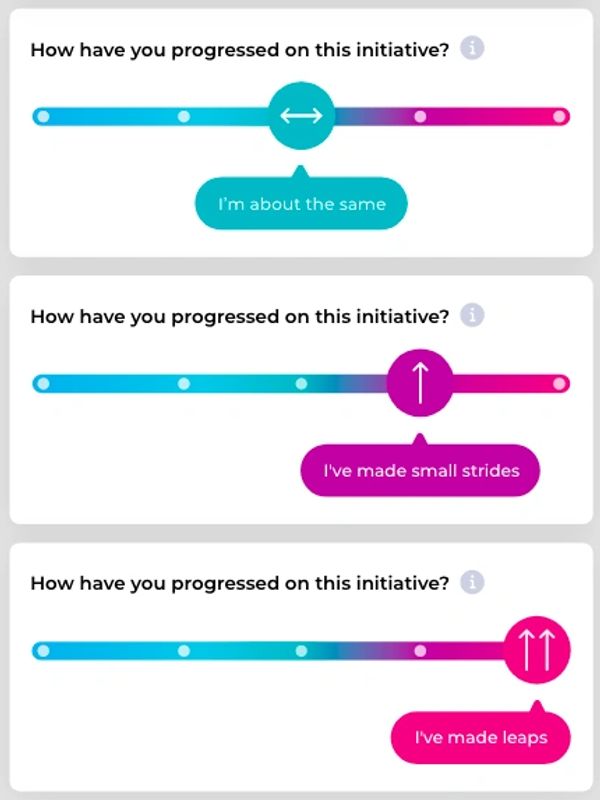Click the info icon in the top card
600x800 pixels.
pos(473,49)
